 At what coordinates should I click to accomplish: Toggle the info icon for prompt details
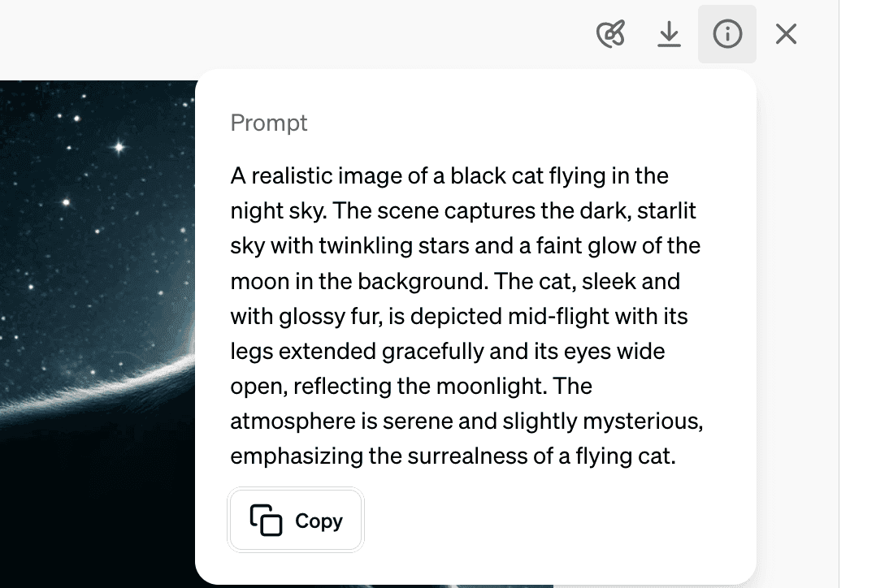[727, 34]
